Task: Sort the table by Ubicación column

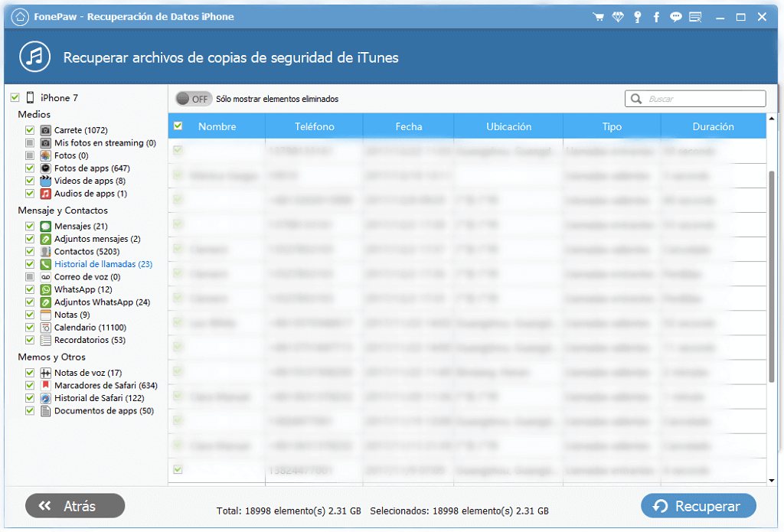Action: [508, 126]
